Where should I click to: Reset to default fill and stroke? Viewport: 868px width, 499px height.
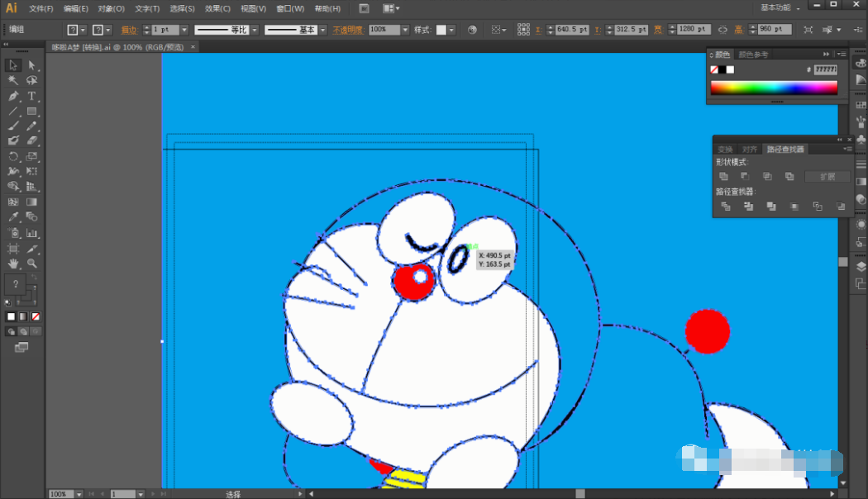coord(7,302)
